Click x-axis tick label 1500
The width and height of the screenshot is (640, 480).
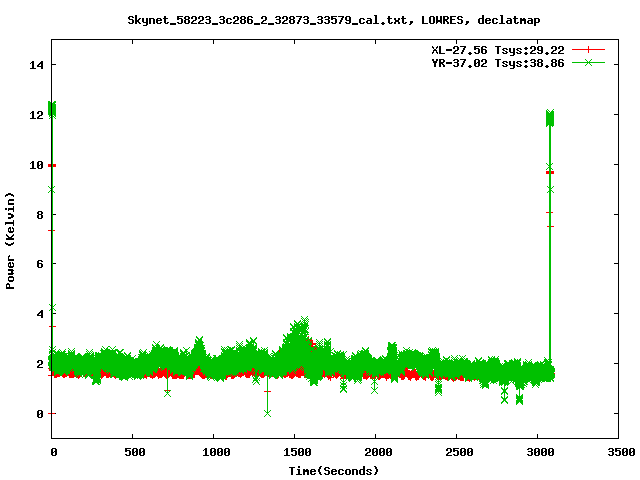pyautogui.click(x=297, y=452)
